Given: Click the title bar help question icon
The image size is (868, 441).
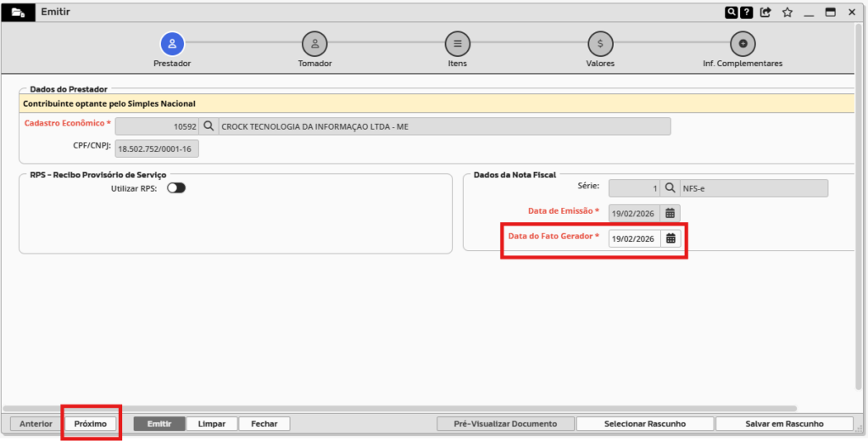Looking at the screenshot, I should 746,13.
